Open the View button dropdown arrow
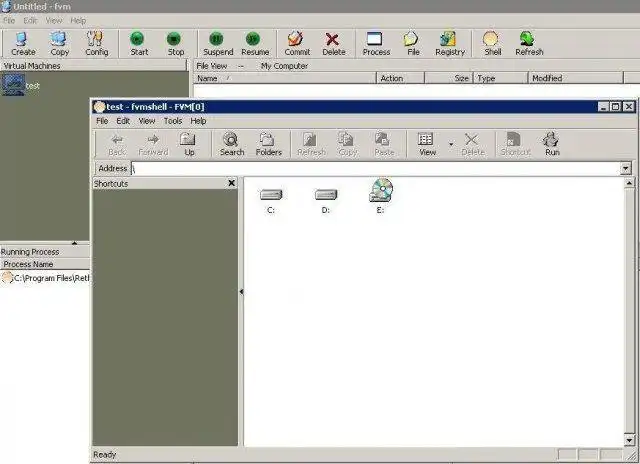The width and height of the screenshot is (640, 464). click(451, 144)
